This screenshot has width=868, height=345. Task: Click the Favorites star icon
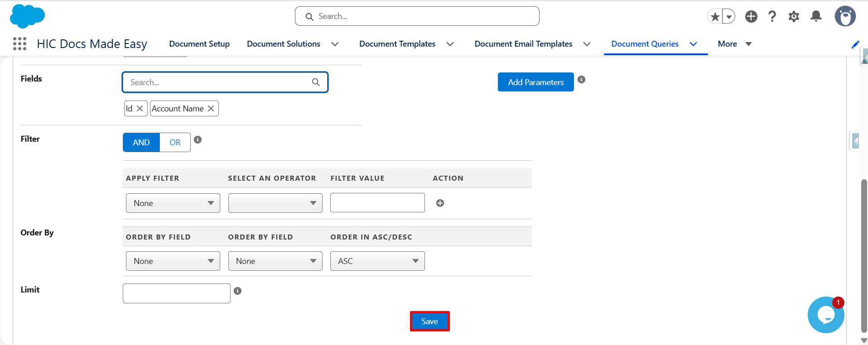pyautogui.click(x=715, y=17)
